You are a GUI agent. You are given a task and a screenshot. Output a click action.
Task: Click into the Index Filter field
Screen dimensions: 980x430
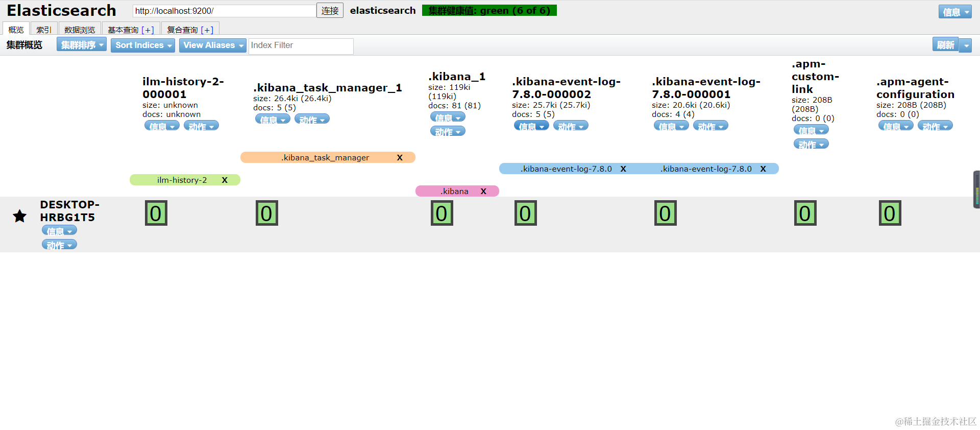pyautogui.click(x=301, y=45)
